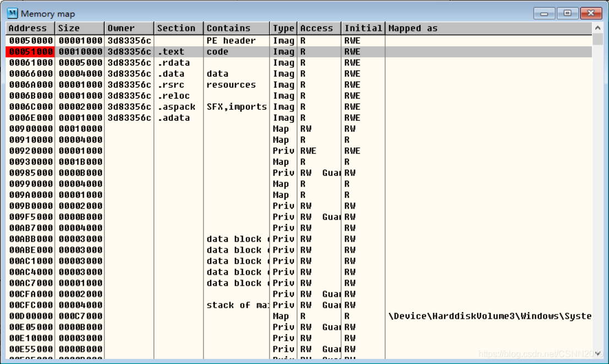Select the row at address 00E05000
Screen dimensions: 609x364
click(x=298, y=327)
